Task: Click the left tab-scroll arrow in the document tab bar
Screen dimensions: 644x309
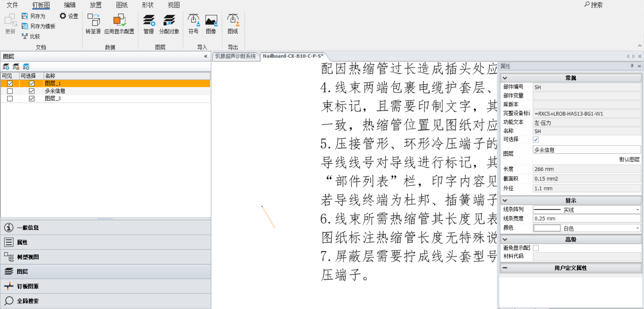Action: [x=628, y=56]
